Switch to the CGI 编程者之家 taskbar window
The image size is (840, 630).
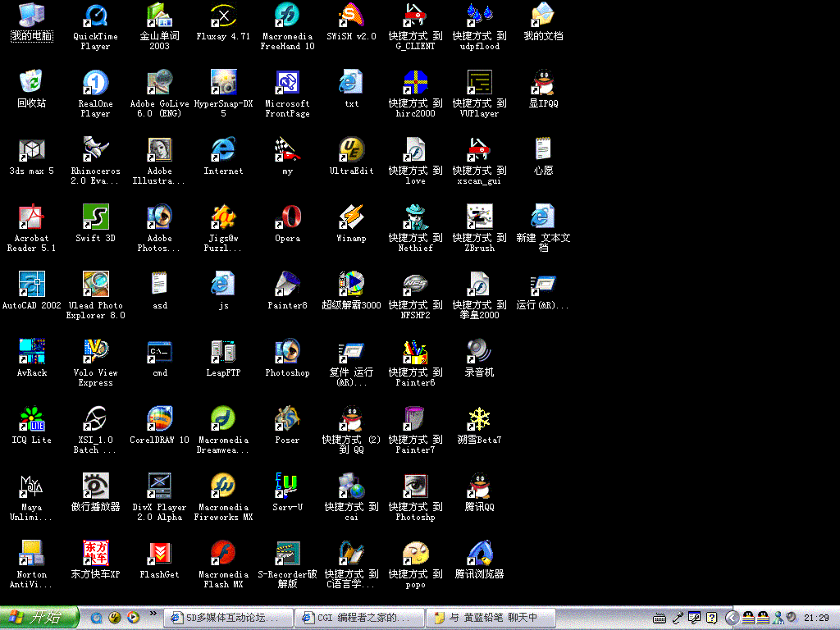pyautogui.click(x=359, y=619)
